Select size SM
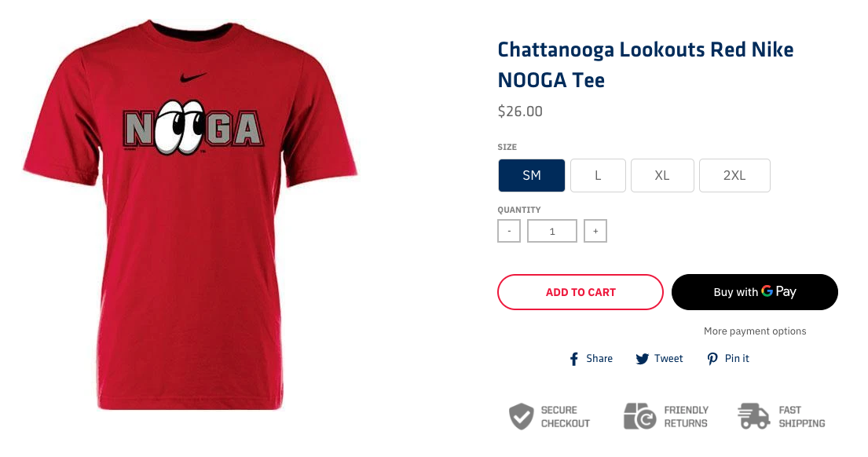868x457 pixels. [x=532, y=175]
